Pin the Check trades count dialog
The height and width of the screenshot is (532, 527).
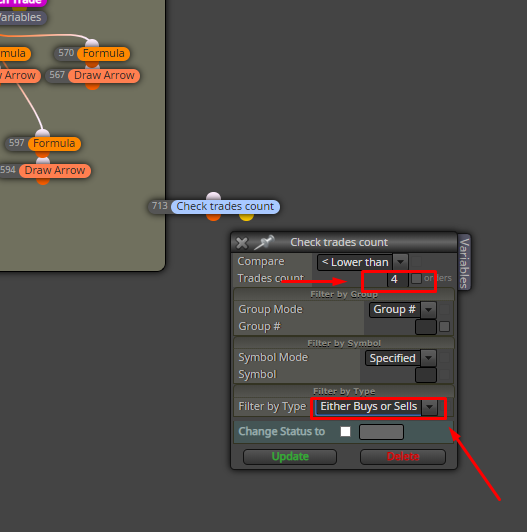pos(264,243)
